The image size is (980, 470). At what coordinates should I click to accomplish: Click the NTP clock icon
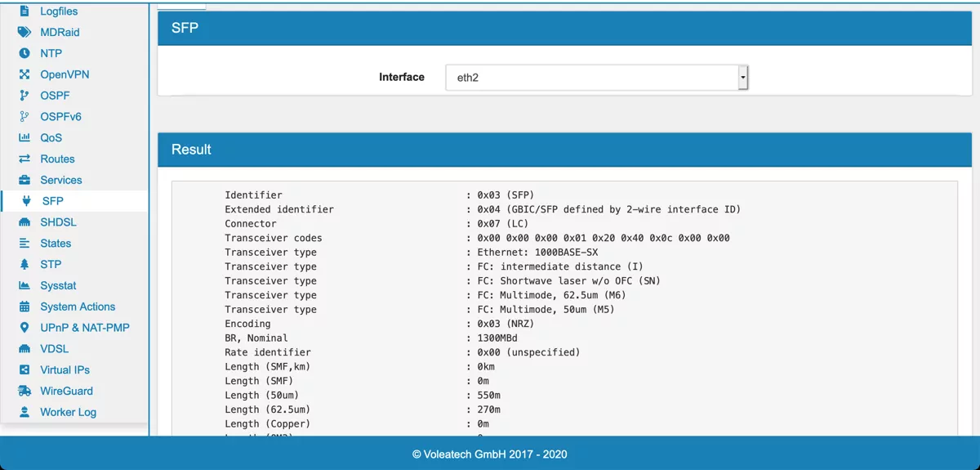point(24,53)
